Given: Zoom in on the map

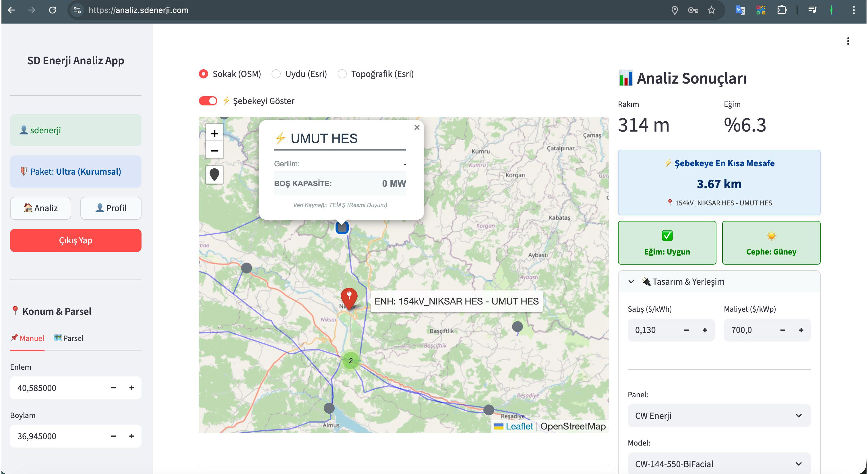Looking at the screenshot, I should (214, 134).
